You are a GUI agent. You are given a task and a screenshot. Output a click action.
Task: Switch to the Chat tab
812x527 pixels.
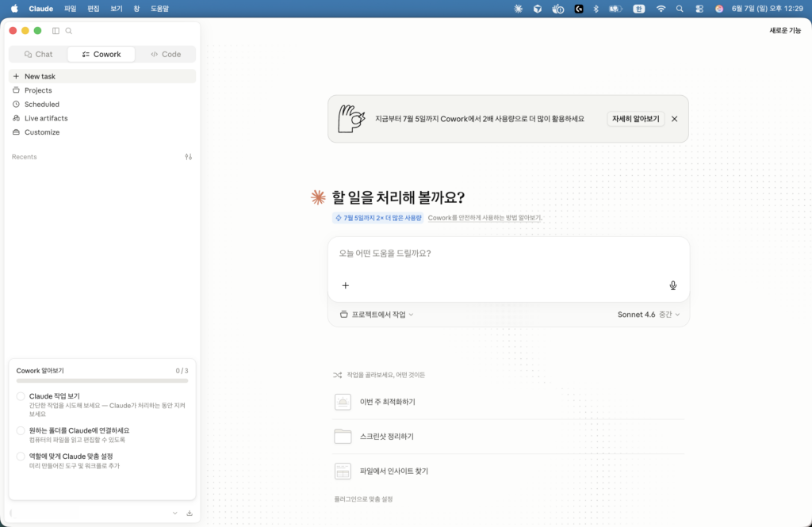coord(38,55)
